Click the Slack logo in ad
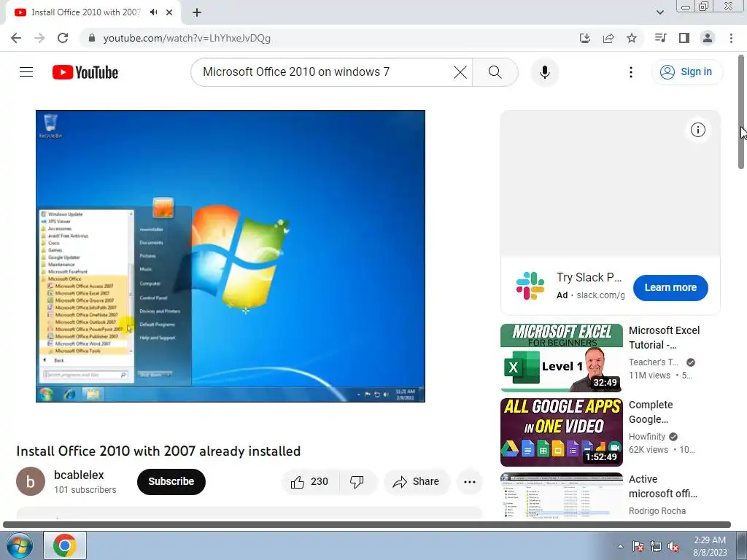 coord(530,286)
